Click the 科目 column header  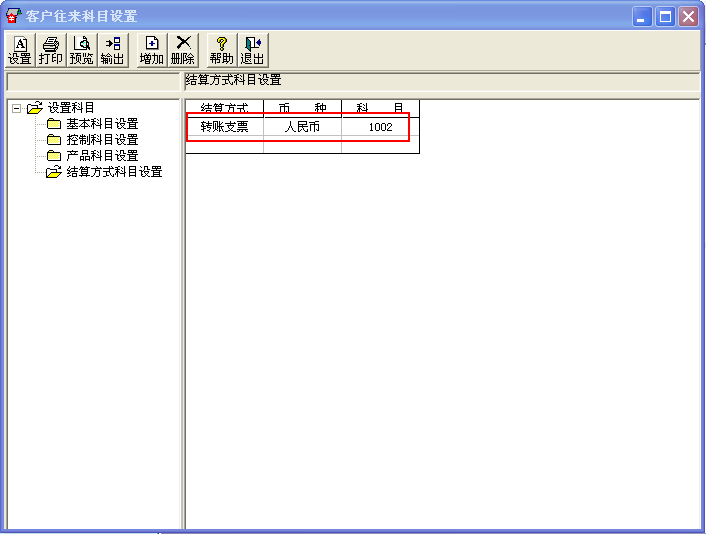pyautogui.click(x=380, y=109)
